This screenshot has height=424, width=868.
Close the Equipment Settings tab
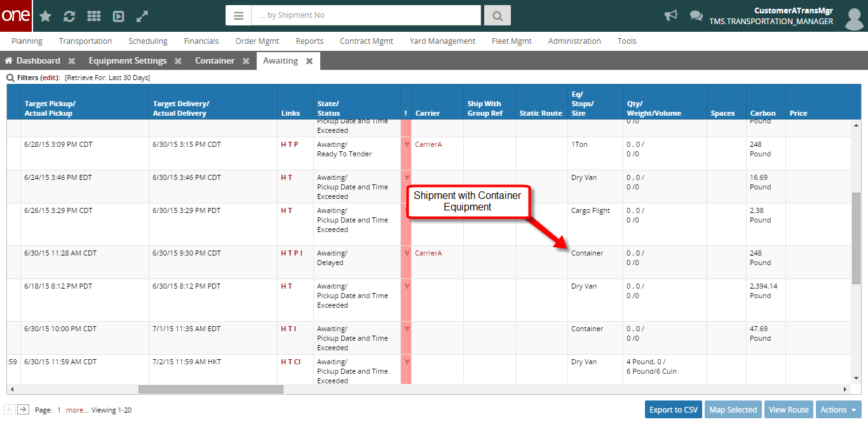click(179, 61)
